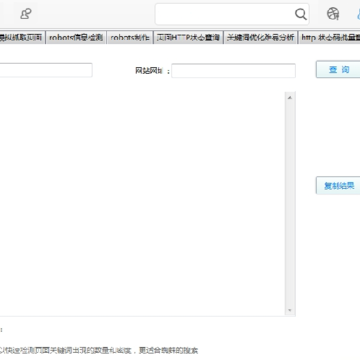Open the http状态码批量查询 tab
Screen dimensions: 360x360
coord(329,38)
